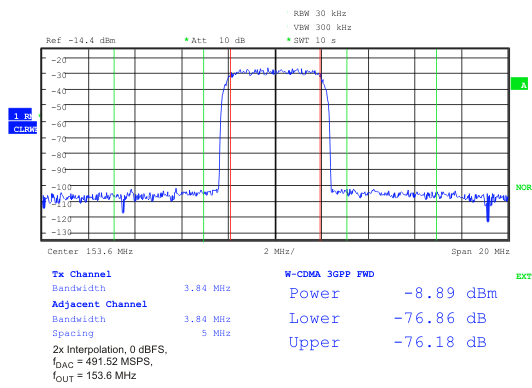Screen dimensions: 532x388
Task: Click the -130 y-axis tick label
Action: pos(61,232)
